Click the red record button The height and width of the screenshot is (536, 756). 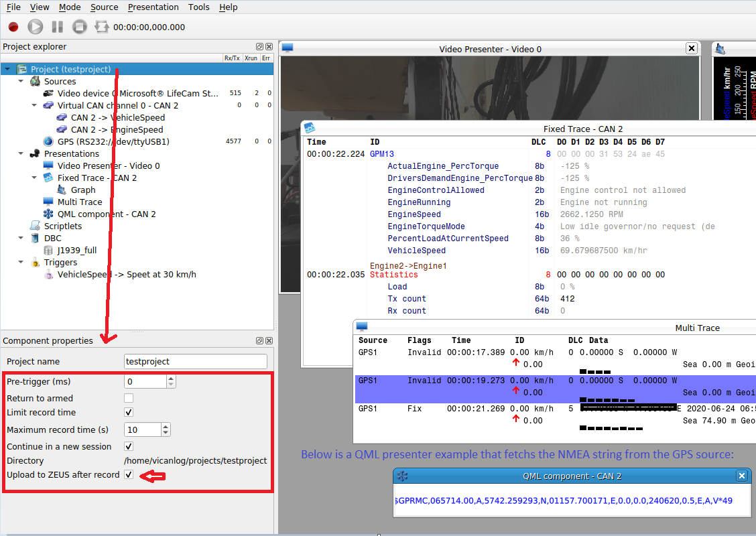[13, 27]
